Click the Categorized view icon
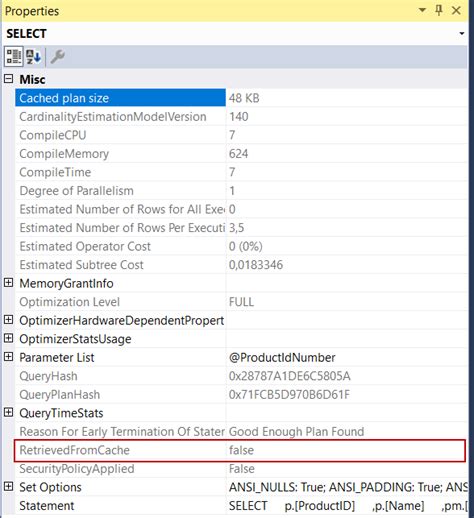This screenshot has height=518, width=474. tap(14, 56)
